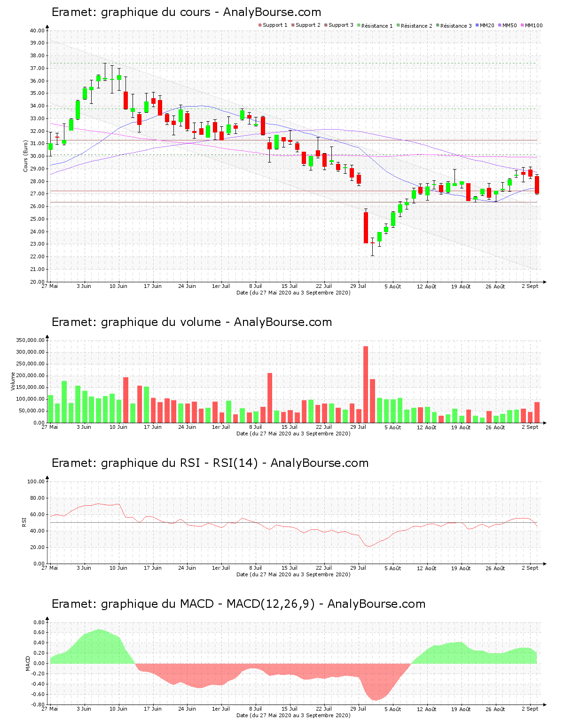Viewport: 564px width, 728px height.
Task: Select the Support 3 legend entry
Action: tap(339, 25)
